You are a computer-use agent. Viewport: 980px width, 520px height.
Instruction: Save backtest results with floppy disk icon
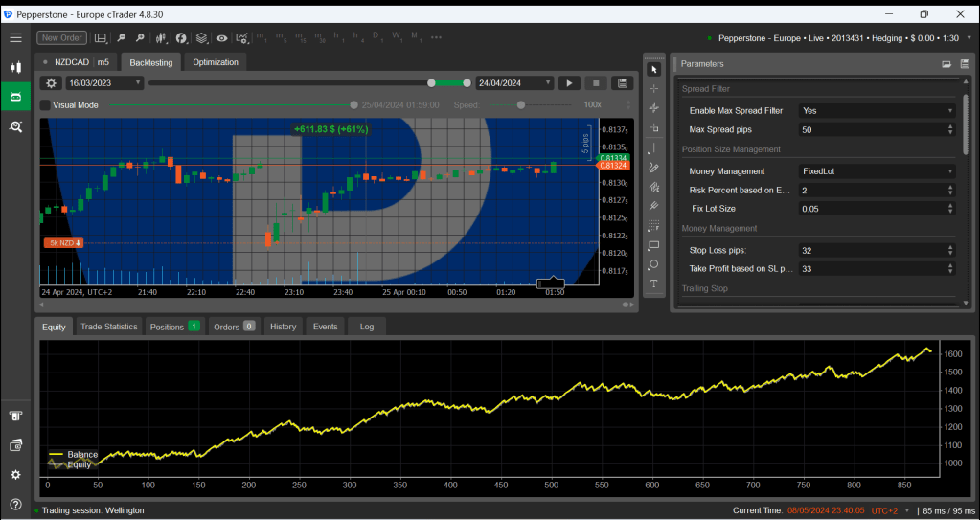coord(623,83)
